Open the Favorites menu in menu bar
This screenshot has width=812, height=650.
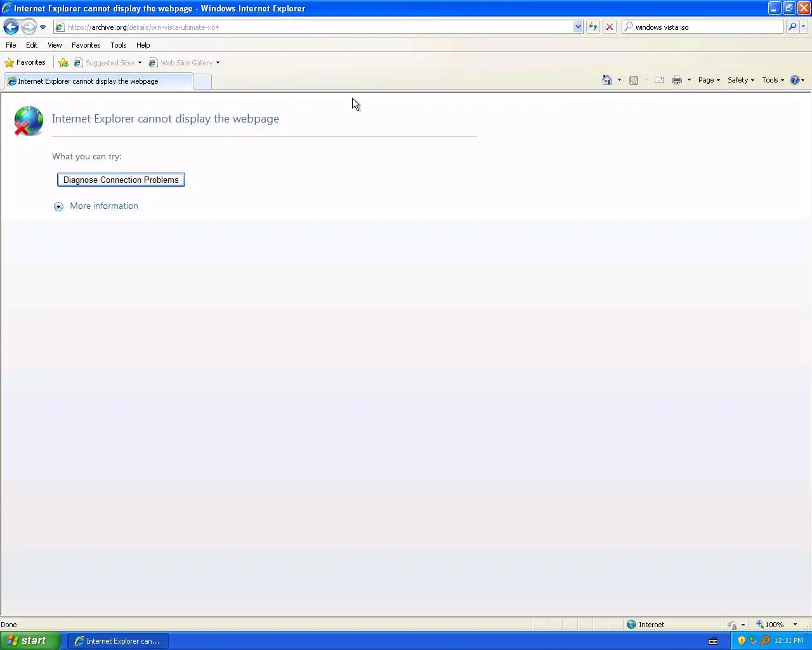[86, 45]
